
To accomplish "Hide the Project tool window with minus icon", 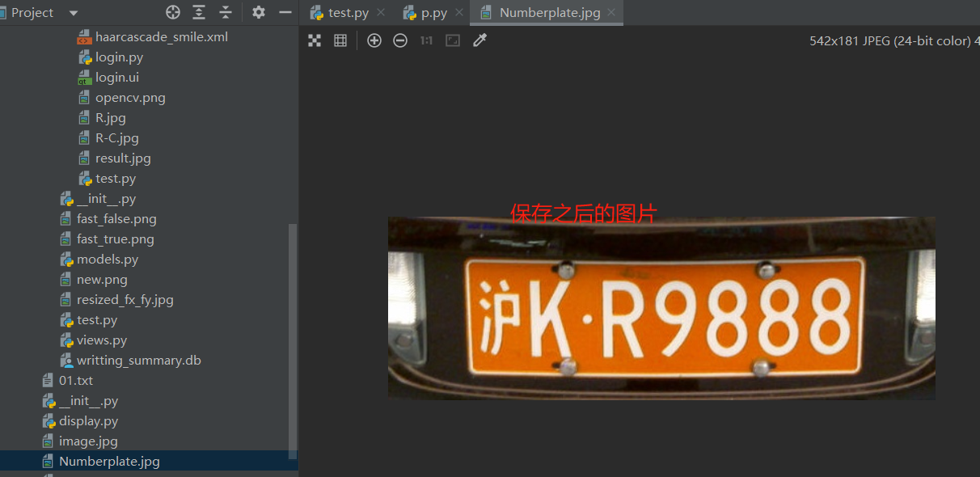I will point(285,12).
